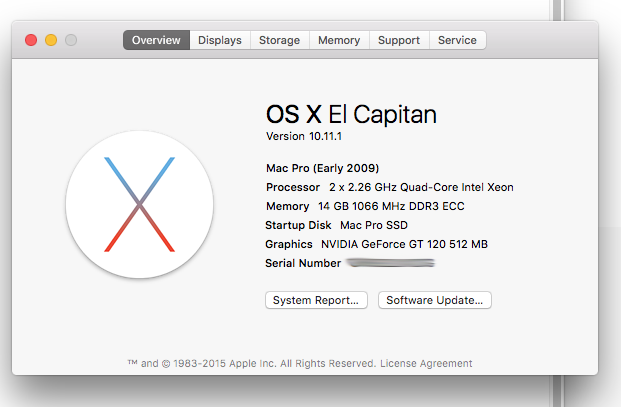Click the disabled gray zoom button

pyautogui.click(x=71, y=40)
